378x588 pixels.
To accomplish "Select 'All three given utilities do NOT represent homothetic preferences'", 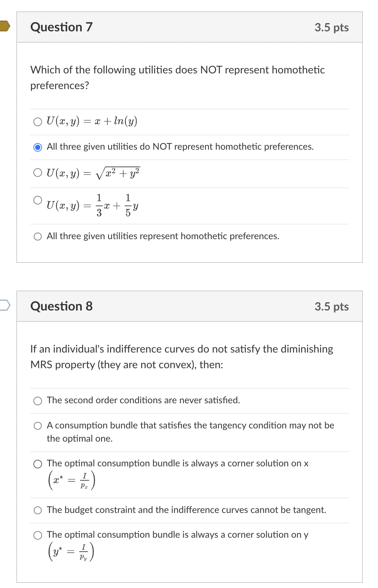I will point(38,147).
